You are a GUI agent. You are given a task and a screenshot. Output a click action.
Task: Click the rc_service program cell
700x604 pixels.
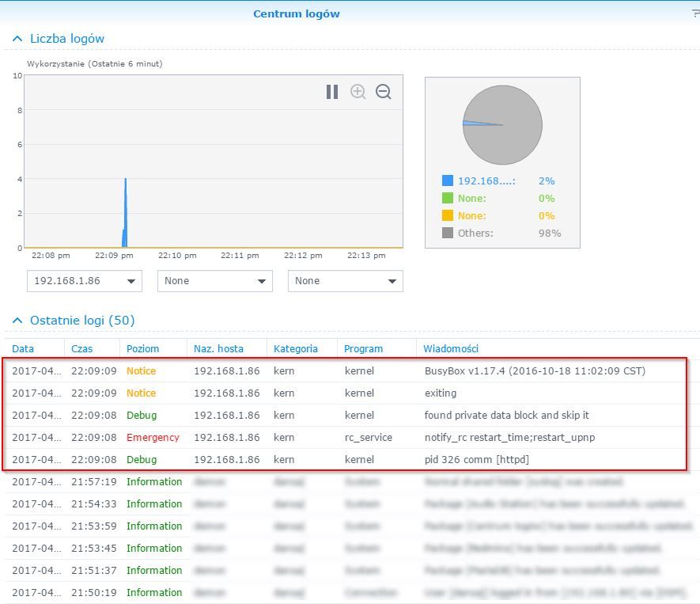click(x=369, y=437)
